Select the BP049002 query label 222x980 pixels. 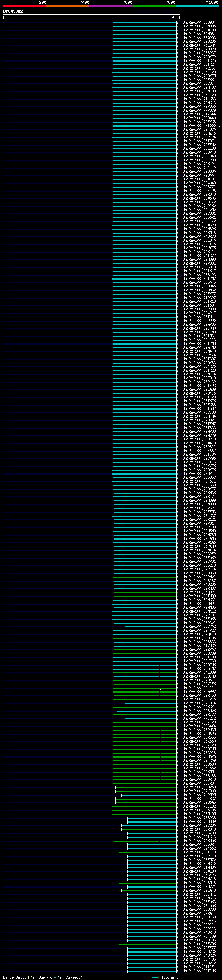pos(13,11)
